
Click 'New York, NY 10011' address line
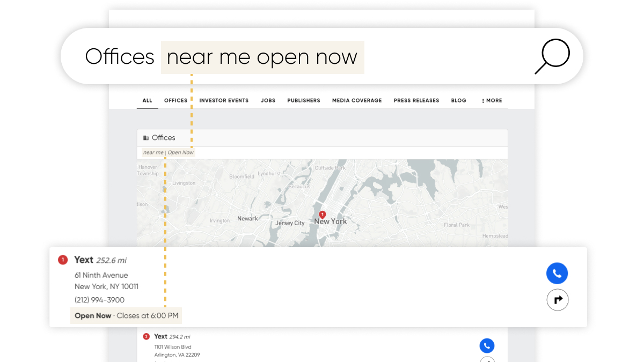106,286
